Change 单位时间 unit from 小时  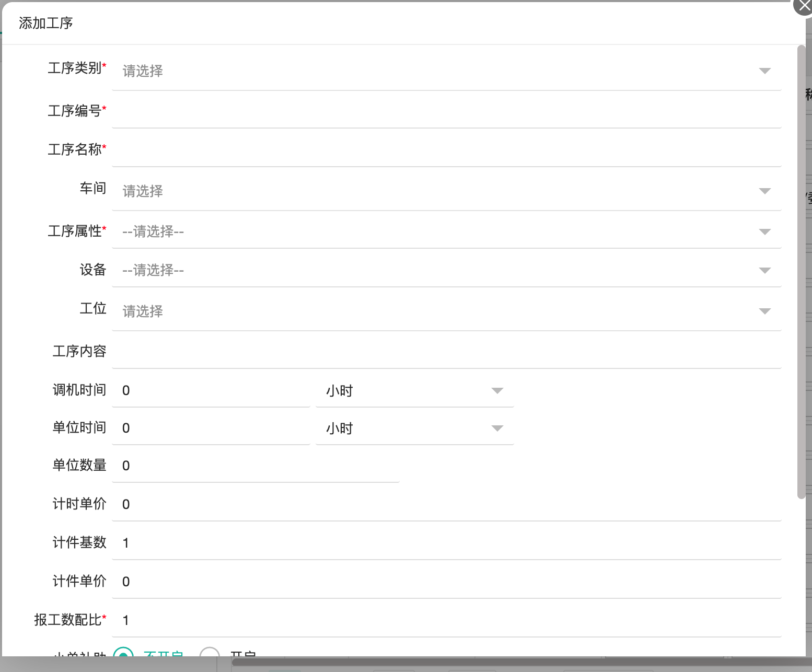(414, 428)
